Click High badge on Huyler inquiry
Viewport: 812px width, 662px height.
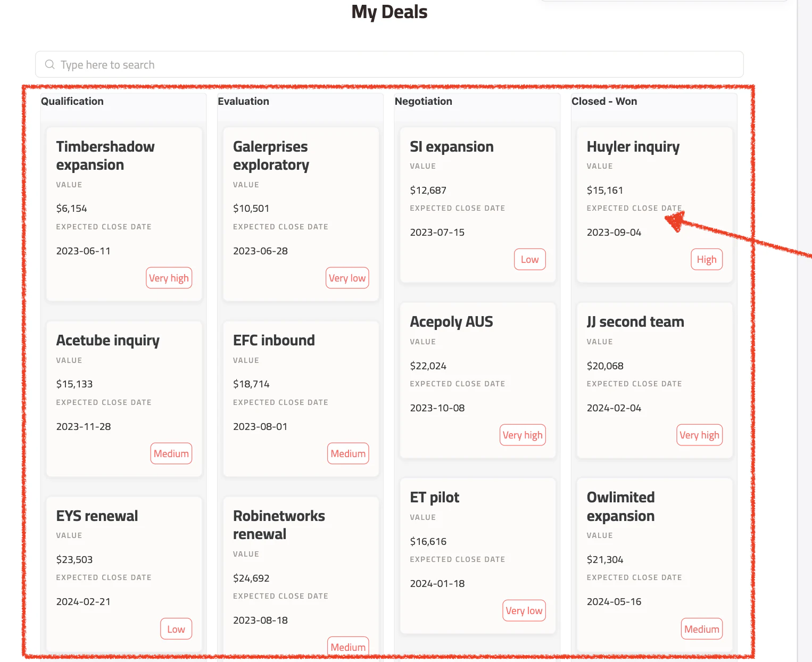click(x=707, y=259)
